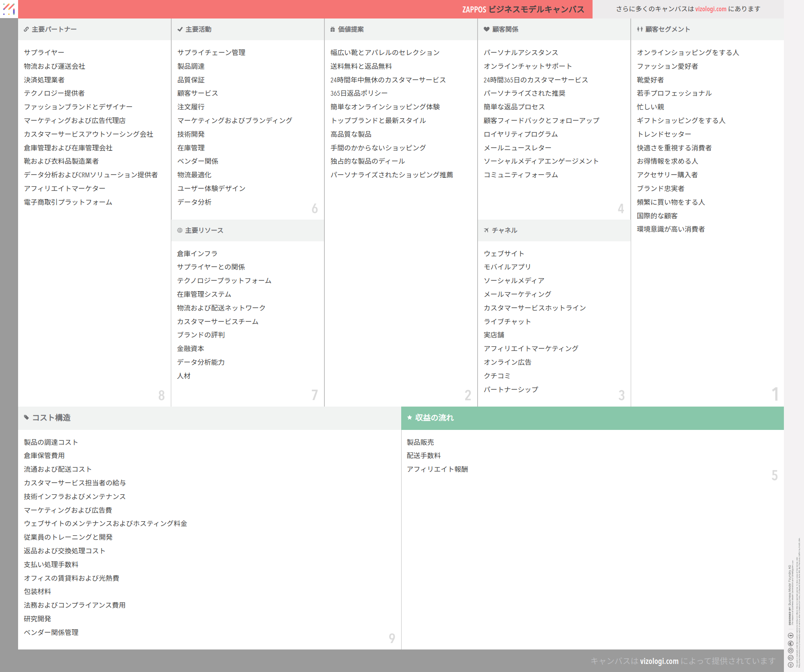The width and height of the screenshot is (804, 672).
Task: Click the people icon beside 顧客セグメント
Action: point(640,29)
